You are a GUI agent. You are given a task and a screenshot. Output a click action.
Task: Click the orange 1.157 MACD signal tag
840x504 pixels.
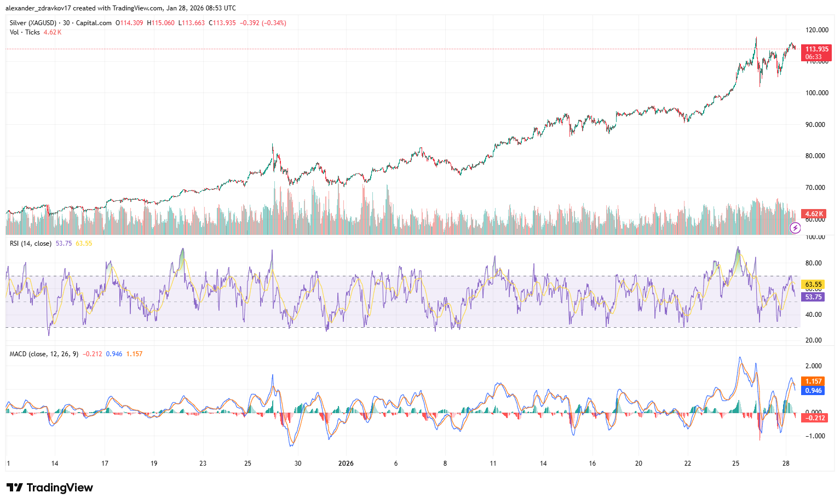point(813,381)
